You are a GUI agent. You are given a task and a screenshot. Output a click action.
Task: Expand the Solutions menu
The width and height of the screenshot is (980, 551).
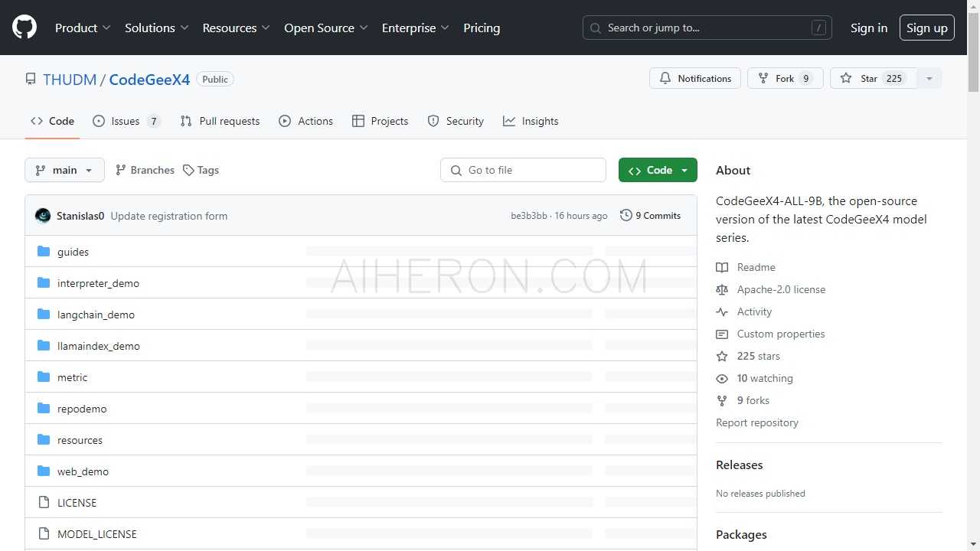[x=157, y=28]
